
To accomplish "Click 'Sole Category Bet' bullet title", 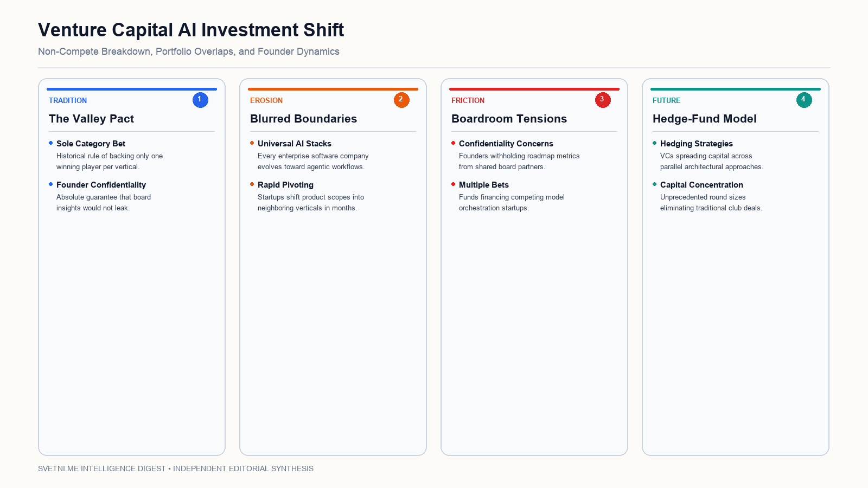I will click(x=91, y=144).
